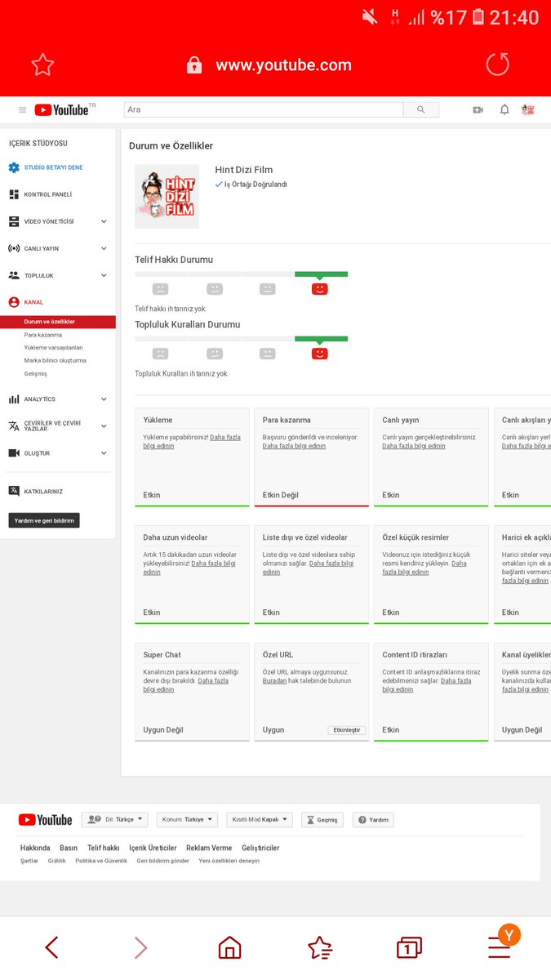Expand the Analytics section
Viewport: 551px width, 980px height.
pyautogui.click(x=104, y=399)
